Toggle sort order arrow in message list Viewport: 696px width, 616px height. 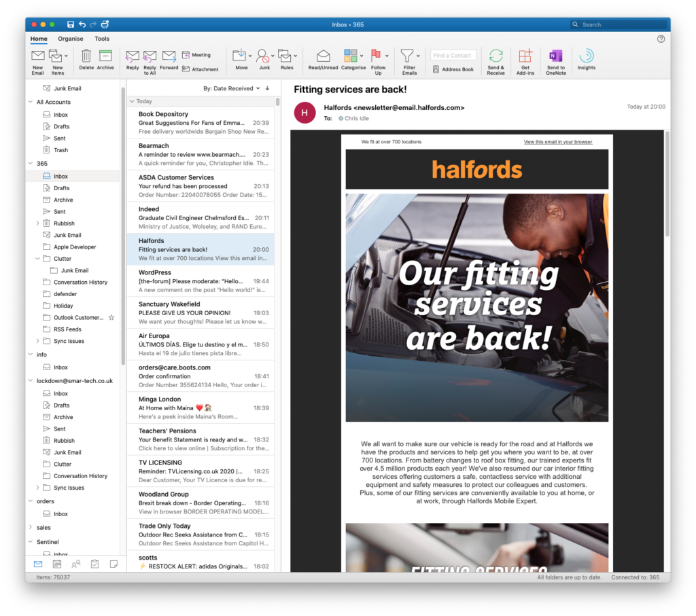click(267, 88)
